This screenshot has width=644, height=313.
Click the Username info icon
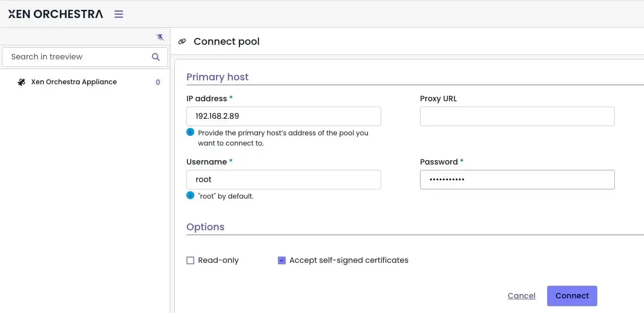point(190,196)
